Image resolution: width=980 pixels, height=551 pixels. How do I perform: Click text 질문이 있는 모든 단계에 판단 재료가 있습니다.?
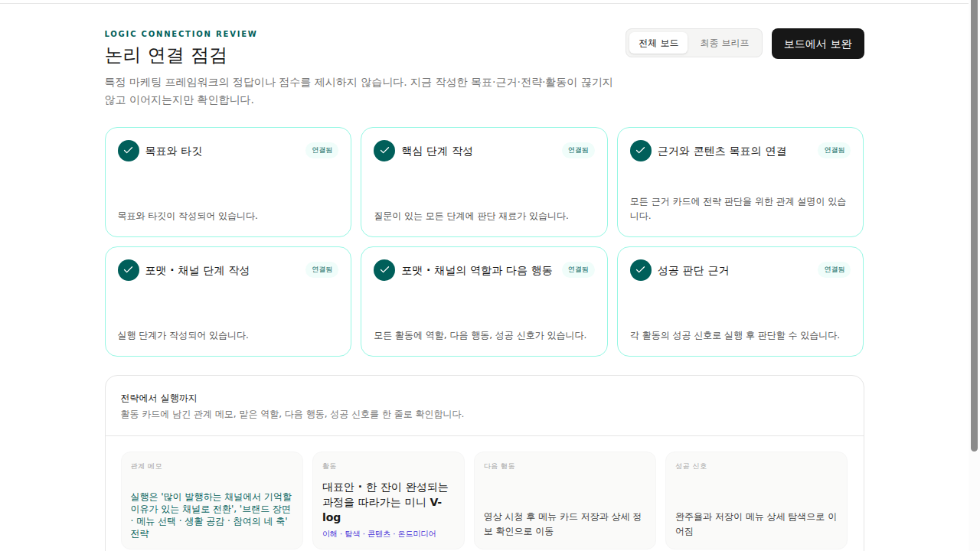click(x=471, y=216)
